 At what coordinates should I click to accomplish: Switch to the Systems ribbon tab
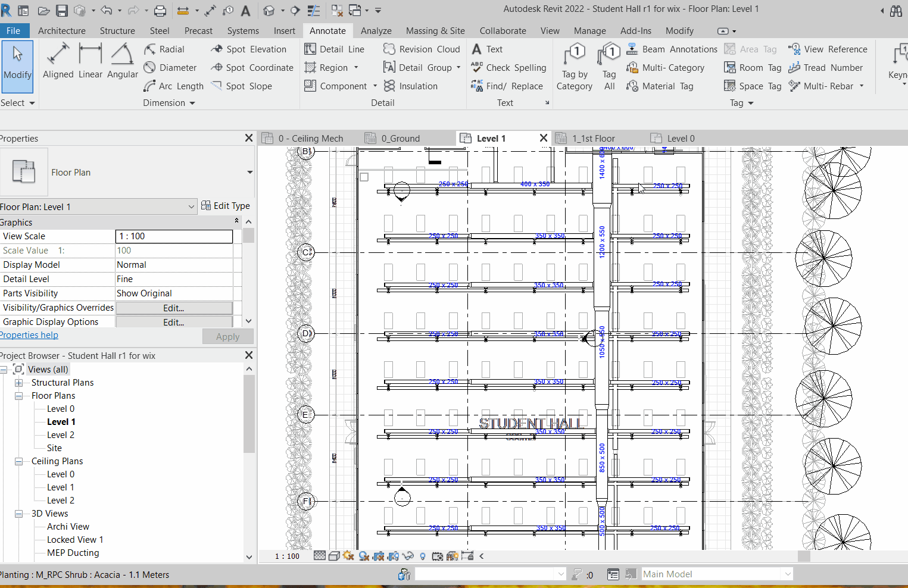(x=243, y=31)
